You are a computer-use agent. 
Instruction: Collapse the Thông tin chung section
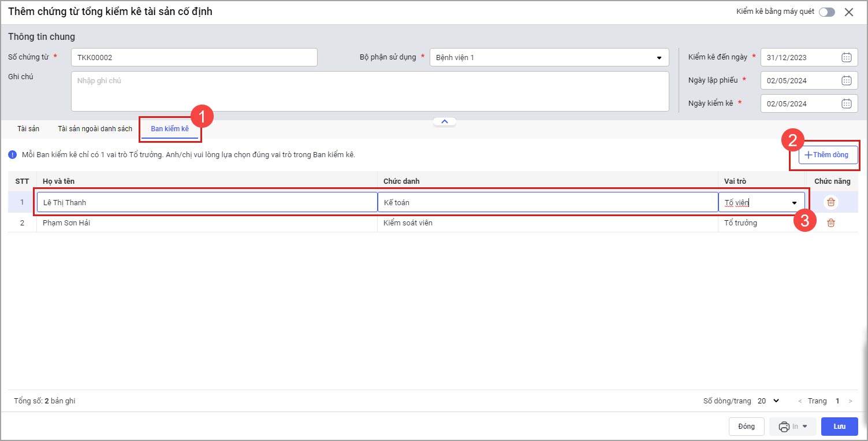pos(444,121)
